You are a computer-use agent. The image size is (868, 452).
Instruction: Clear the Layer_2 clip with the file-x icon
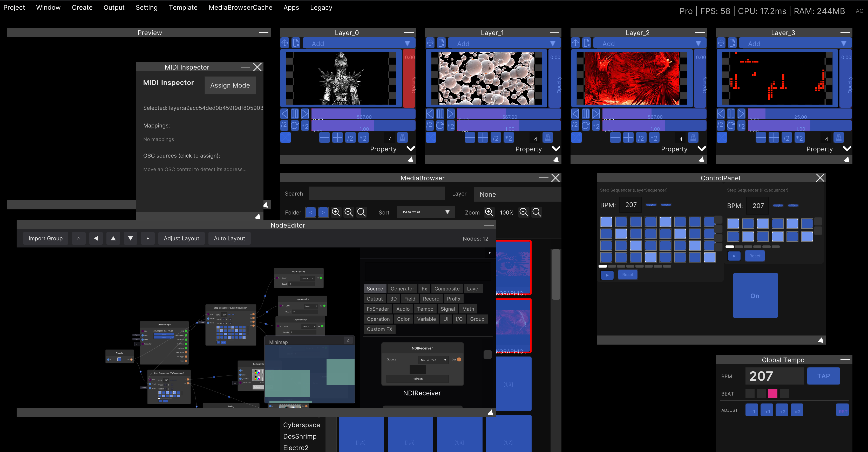pyautogui.click(x=587, y=43)
